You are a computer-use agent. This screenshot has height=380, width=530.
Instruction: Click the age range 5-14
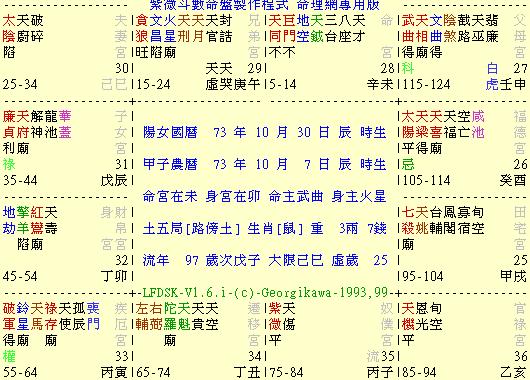(283, 85)
